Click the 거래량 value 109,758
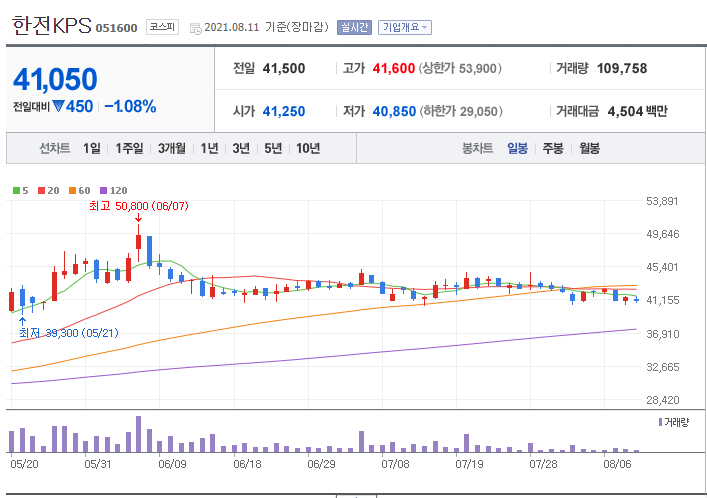 tap(622, 68)
